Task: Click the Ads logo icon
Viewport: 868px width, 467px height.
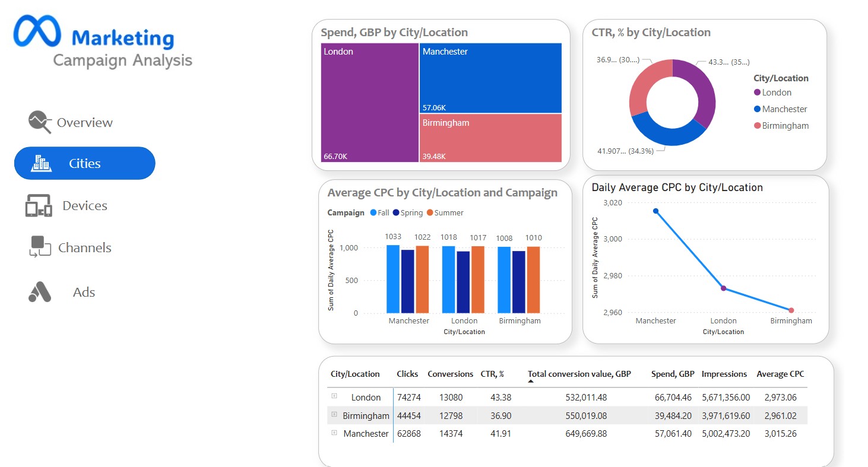Action: click(40, 292)
